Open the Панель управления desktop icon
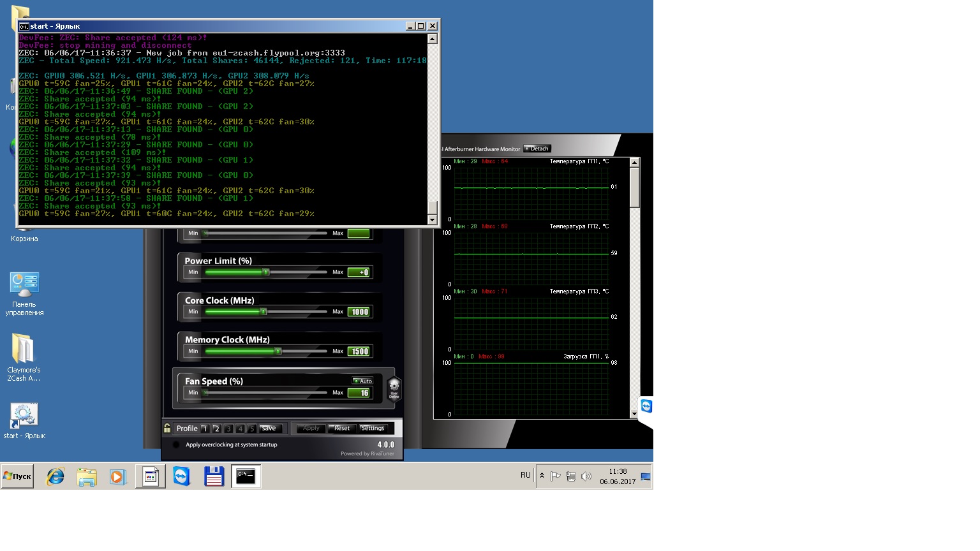Viewport: 980px width, 551px height. point(24,293)
